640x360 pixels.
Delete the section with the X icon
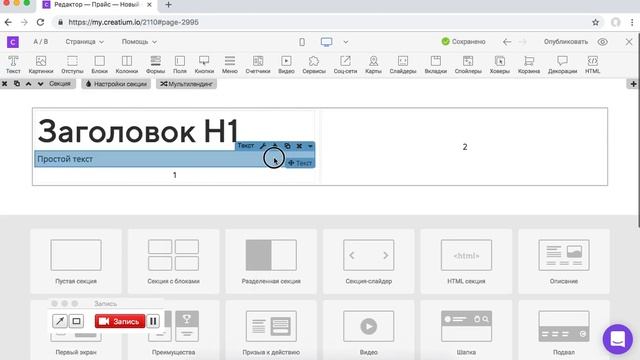(4, 84)
